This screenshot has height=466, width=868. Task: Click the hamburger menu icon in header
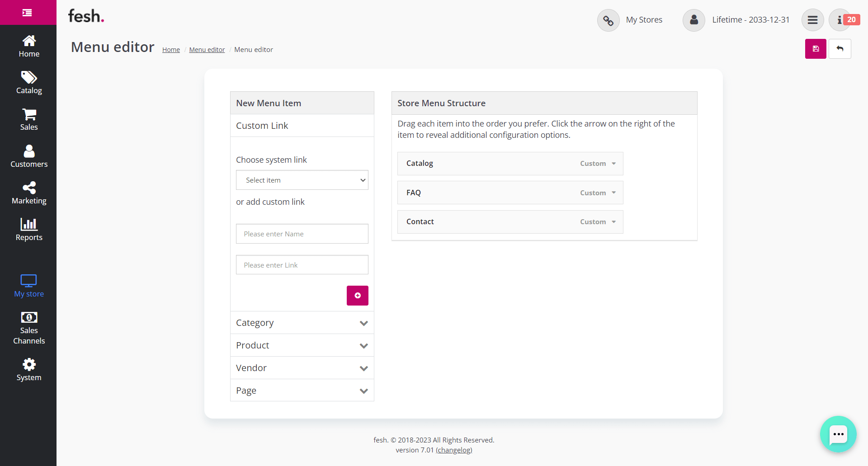point(812,20)
